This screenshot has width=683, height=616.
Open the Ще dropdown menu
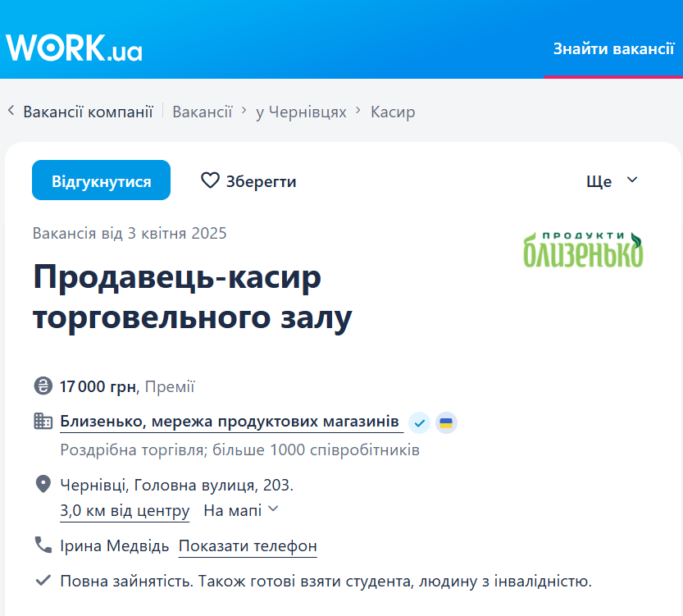(612, 180)
